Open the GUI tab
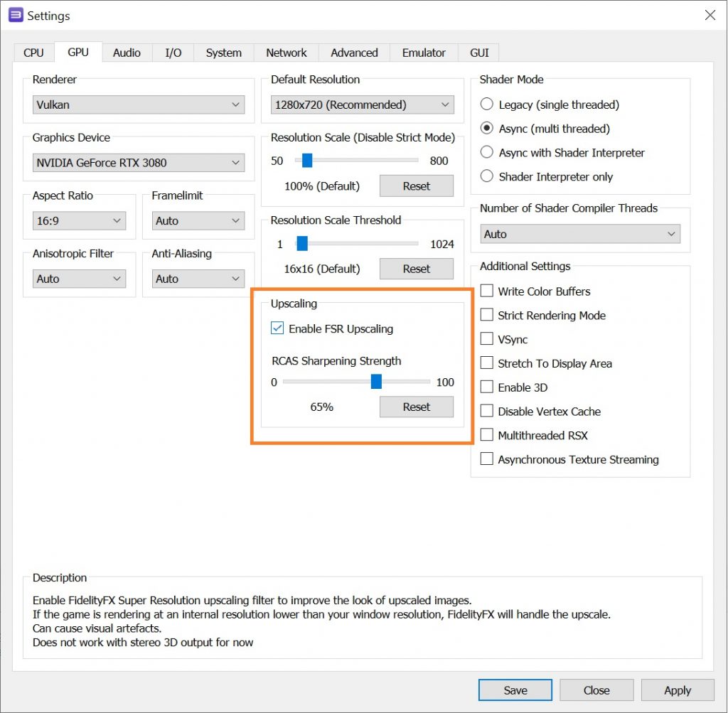 (x=479, y=53)
